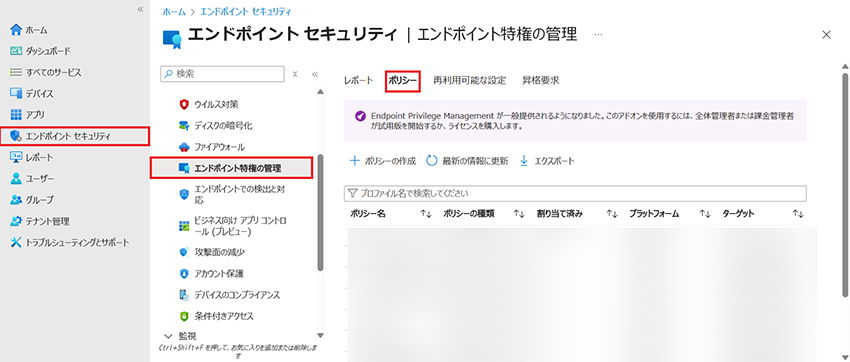Sort by ターゲット column arrows
The width and height of the screenshot is (850, 362).
798,214
